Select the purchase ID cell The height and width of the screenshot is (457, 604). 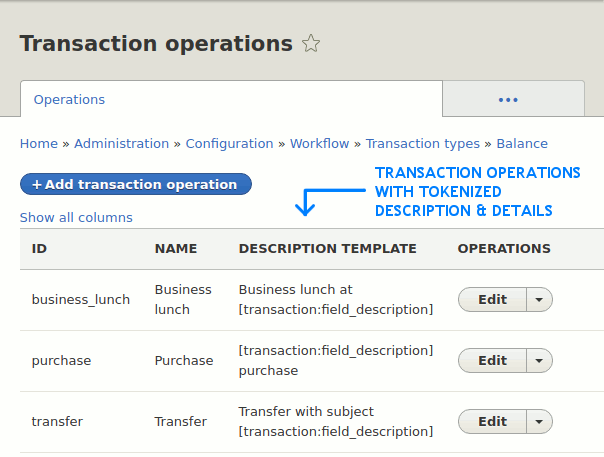[x=61, y=361]
